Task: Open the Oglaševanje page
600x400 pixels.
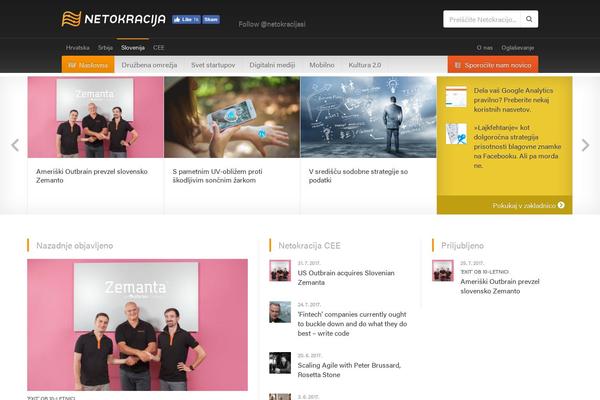Action: coord(518,47)
